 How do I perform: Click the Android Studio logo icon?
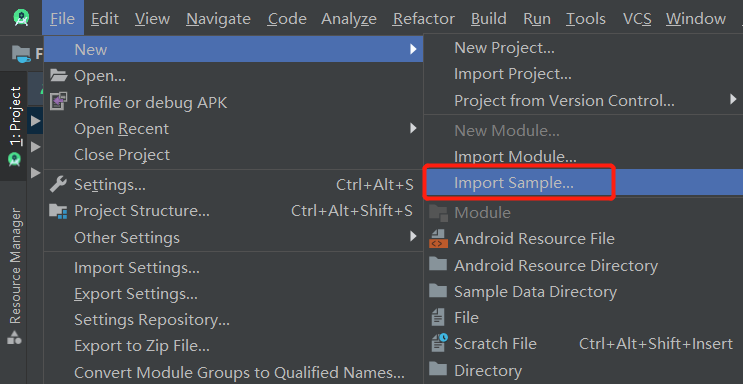click(21, 18)
